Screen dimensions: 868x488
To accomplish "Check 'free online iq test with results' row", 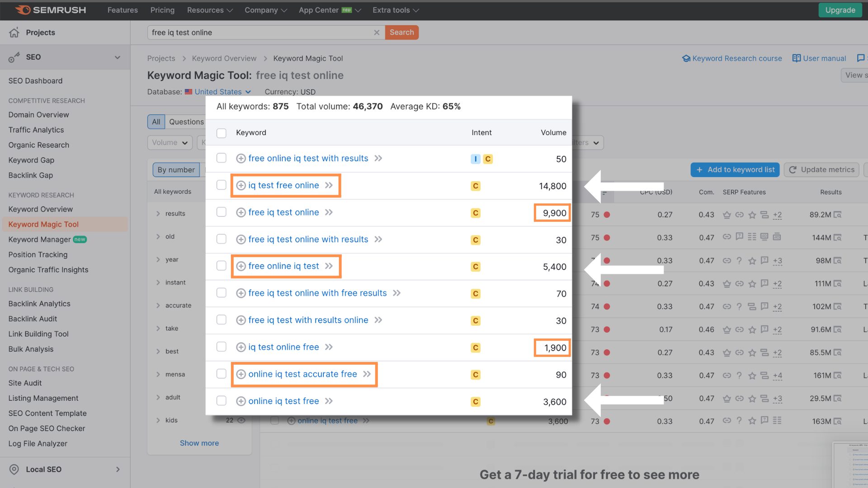I will coord(221,158).
